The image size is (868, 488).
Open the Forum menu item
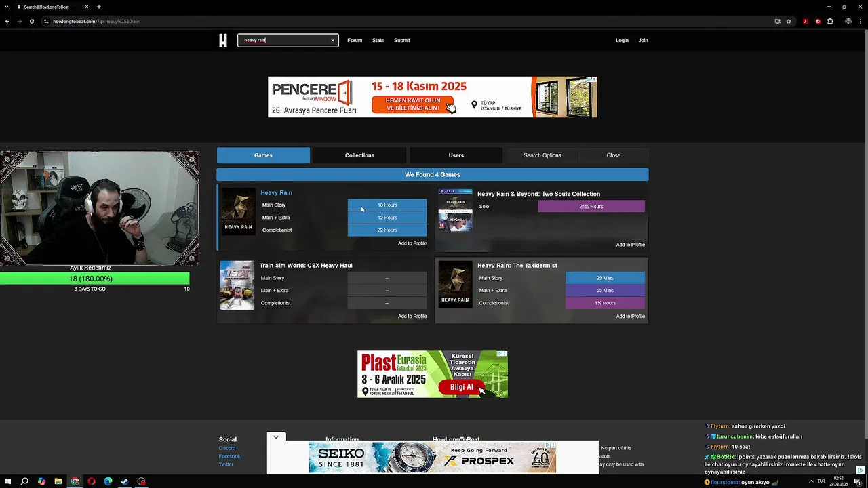(355, 40)
